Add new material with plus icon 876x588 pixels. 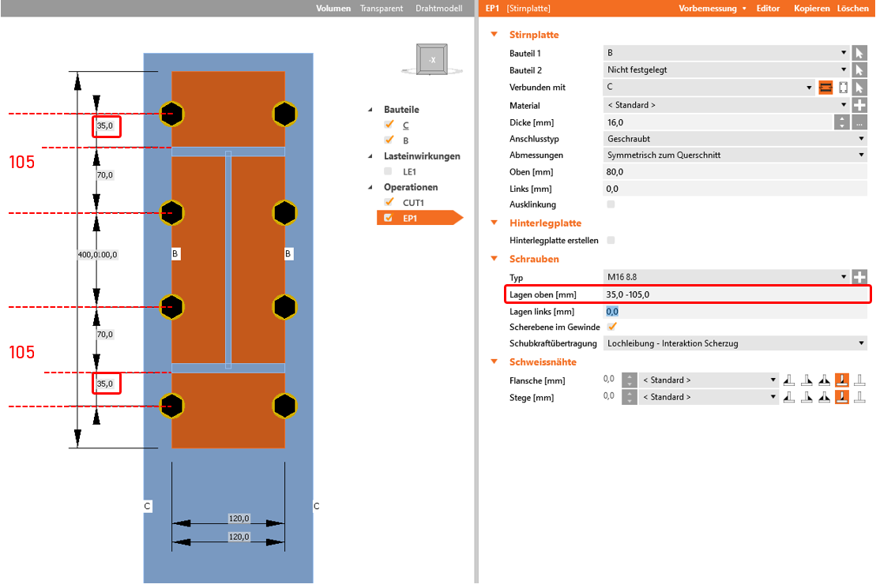pyautogui.click(x=859, y=105)
